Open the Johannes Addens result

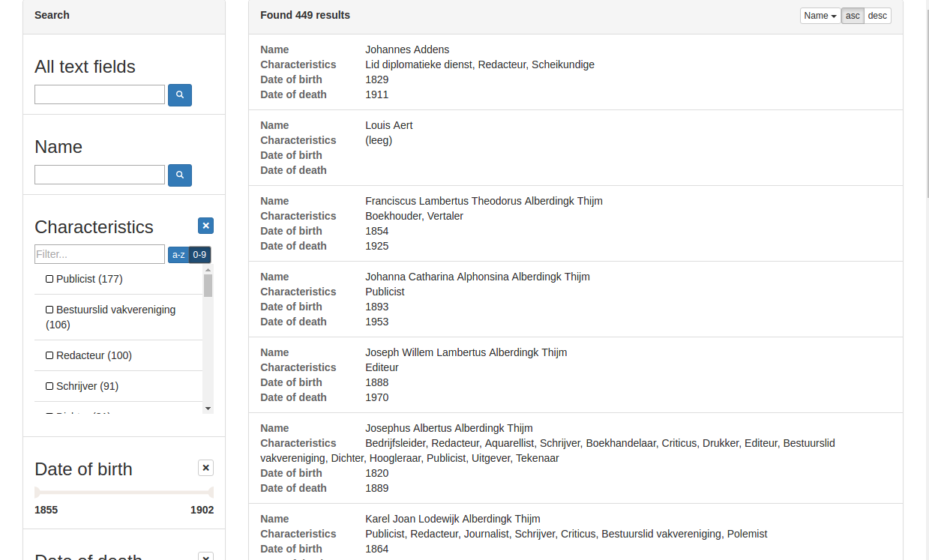(x=576, y=72)
